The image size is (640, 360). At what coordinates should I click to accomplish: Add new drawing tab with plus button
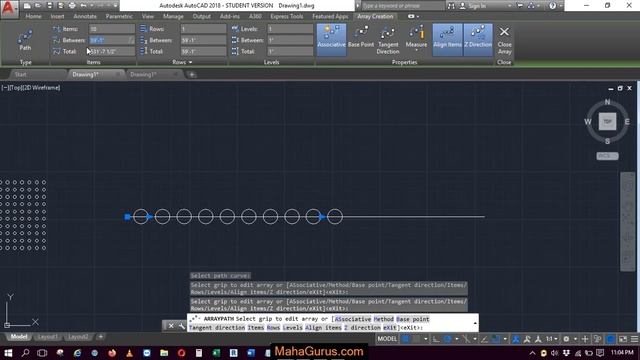coord(191,74)
